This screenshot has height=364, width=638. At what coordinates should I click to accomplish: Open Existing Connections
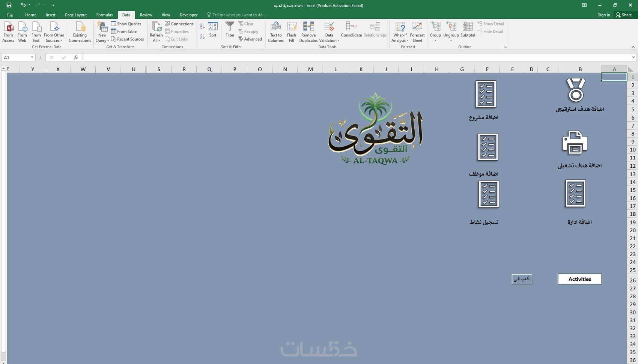pyautogui.click(x=80, y=32)
